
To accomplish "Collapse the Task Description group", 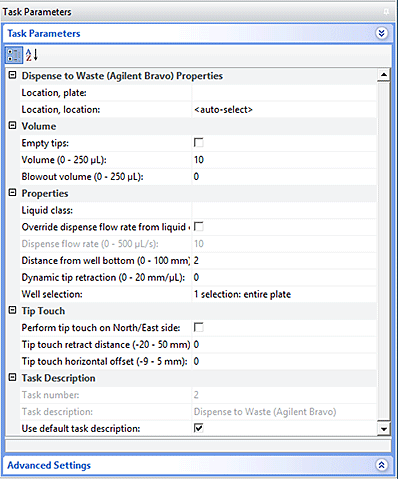I will point(12,377).
